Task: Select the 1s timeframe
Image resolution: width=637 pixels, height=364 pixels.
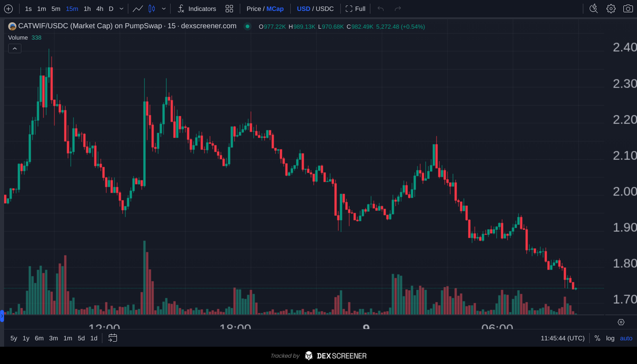Action: coord(28,8)
